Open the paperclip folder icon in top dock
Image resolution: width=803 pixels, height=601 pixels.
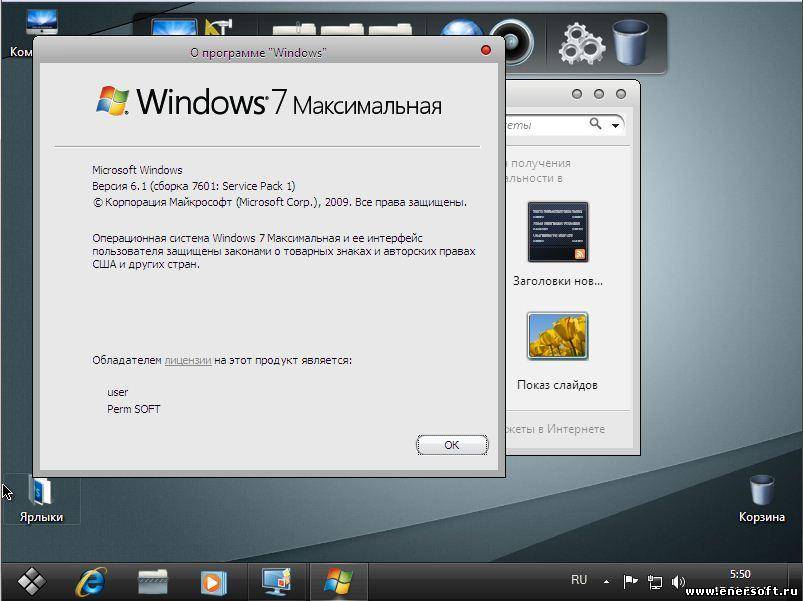(294, 29)
